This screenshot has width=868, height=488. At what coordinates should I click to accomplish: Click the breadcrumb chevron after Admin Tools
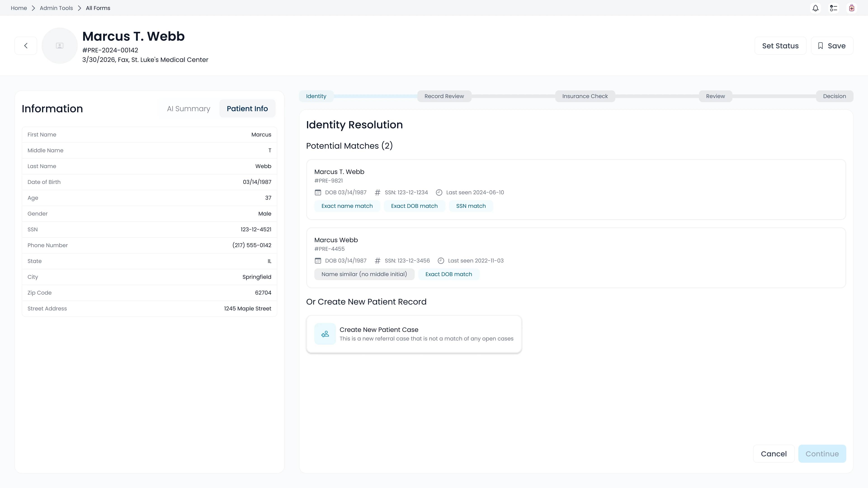click(80, 8)
